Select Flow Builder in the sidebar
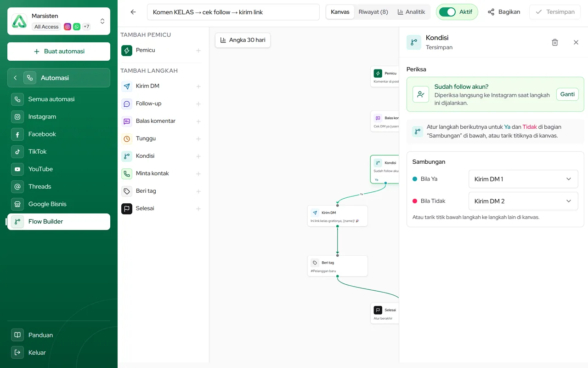Viewport: 588px width, 368px height. 59,222
